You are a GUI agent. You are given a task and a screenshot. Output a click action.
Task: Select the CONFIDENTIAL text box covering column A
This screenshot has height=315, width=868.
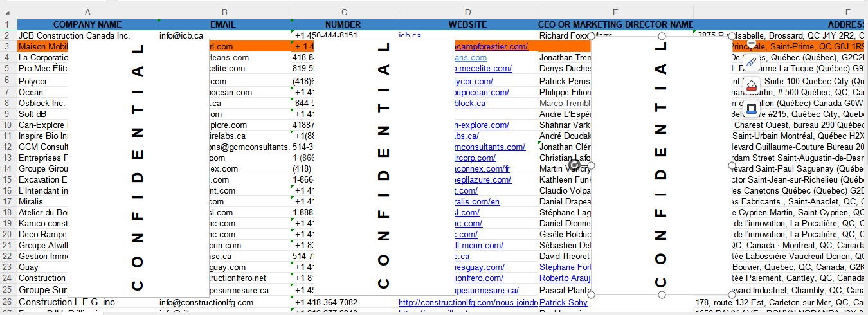[x=138, y=167]
